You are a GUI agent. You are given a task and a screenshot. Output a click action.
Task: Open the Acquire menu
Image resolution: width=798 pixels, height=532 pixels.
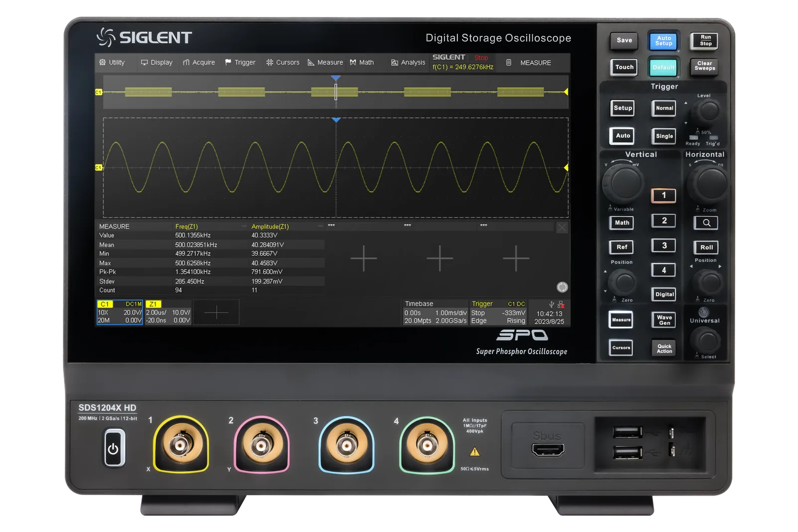tap(199, 62)
